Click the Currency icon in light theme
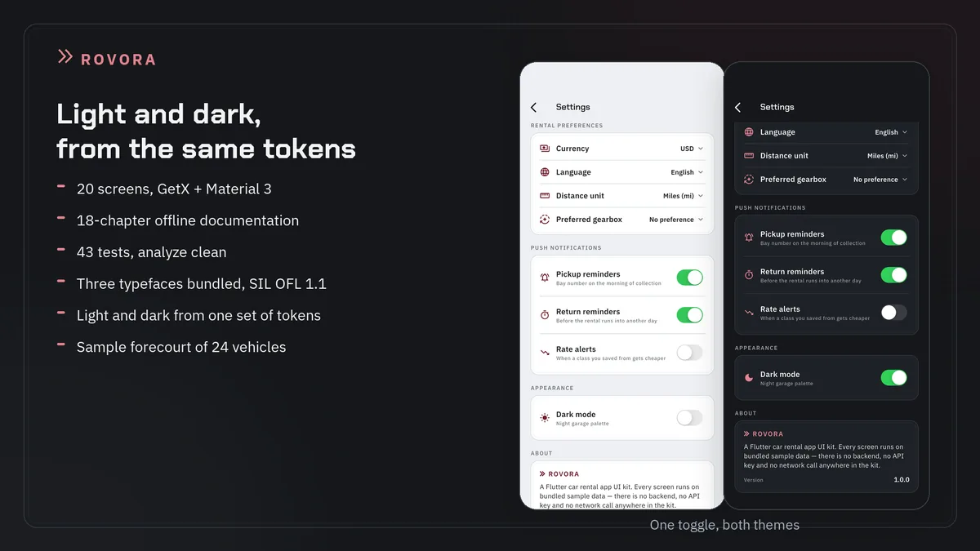 pos(545,149)
